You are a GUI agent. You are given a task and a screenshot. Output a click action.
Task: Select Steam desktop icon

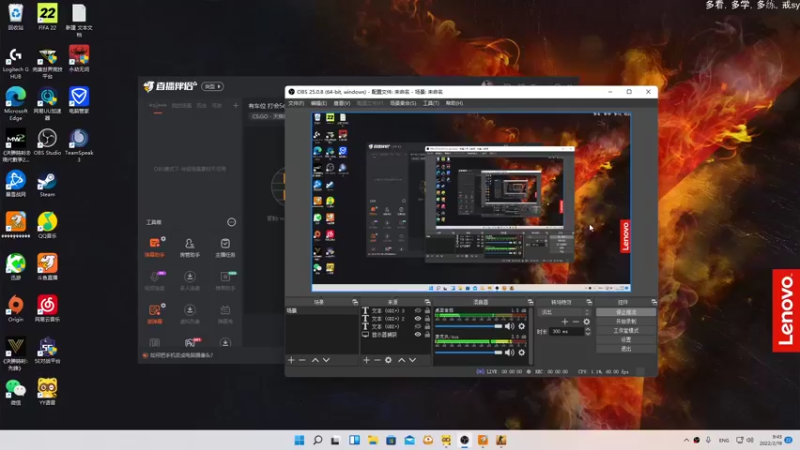click(47, 185)
